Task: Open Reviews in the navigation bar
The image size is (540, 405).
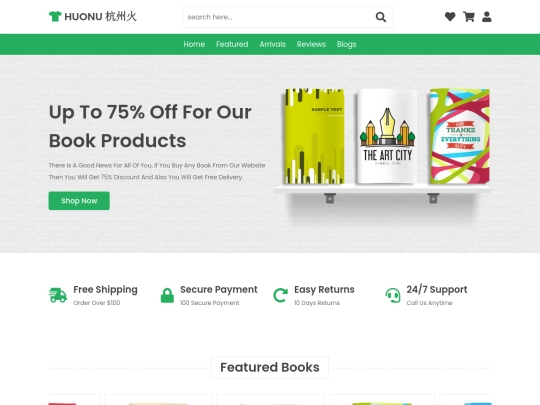Action: [311, 44]
